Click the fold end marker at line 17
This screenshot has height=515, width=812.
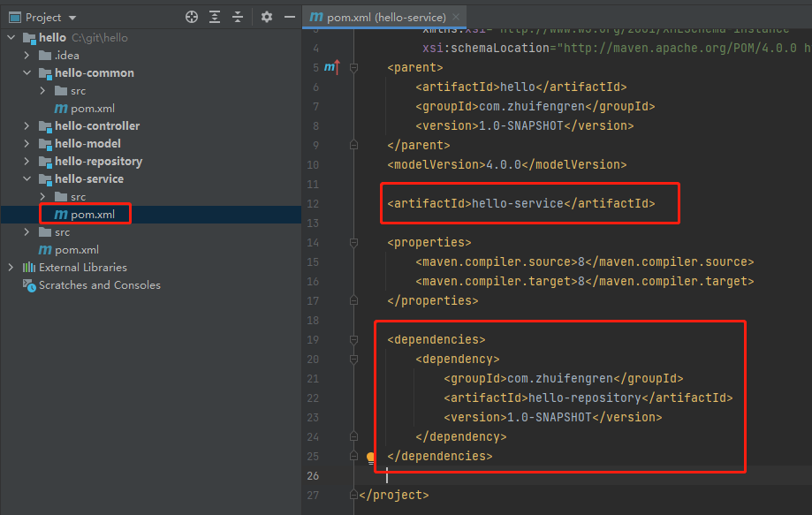[x=353, y=300]
